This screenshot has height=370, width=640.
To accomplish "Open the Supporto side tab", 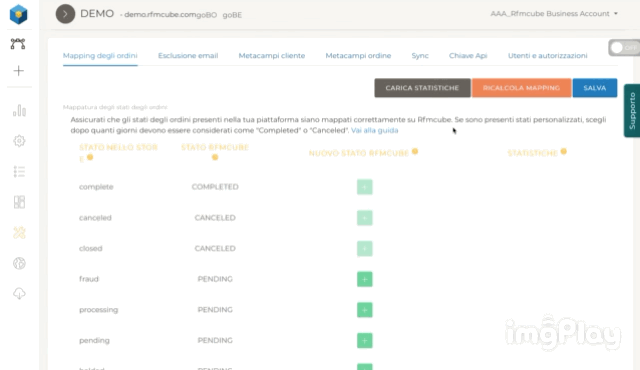I will coord(632,111).
